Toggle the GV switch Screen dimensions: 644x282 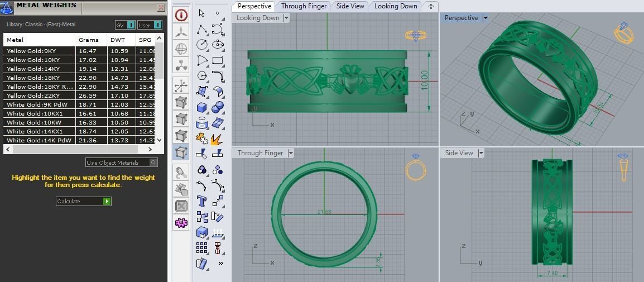click(125, 25)
